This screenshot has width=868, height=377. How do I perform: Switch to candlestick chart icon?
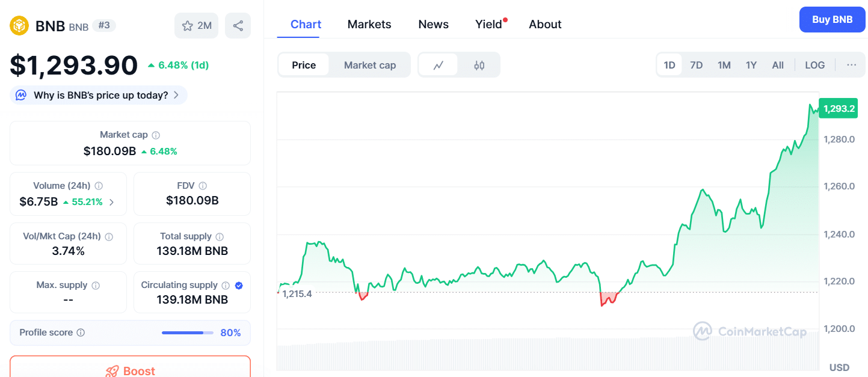[479, 65]
